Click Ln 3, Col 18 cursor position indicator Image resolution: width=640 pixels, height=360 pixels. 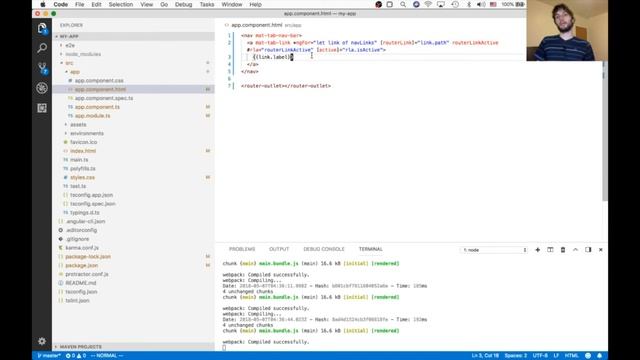[x=485, y=356]
